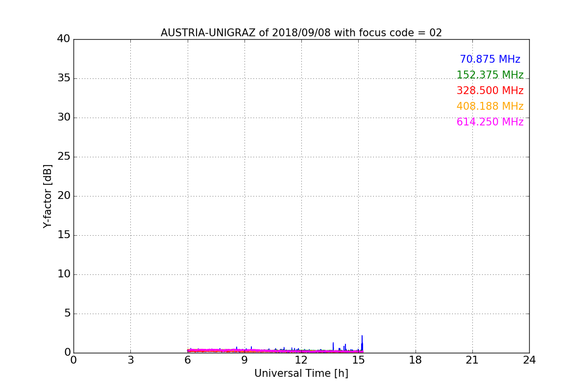
Task: Click the tallest blue spike after 15 h
Action: [x=362, y=343]
